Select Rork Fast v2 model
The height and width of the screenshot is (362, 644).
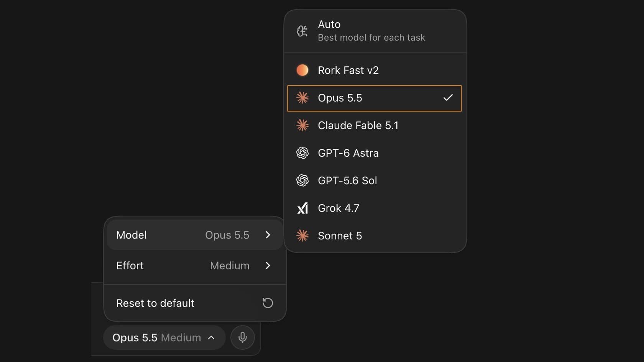[375, 70]
